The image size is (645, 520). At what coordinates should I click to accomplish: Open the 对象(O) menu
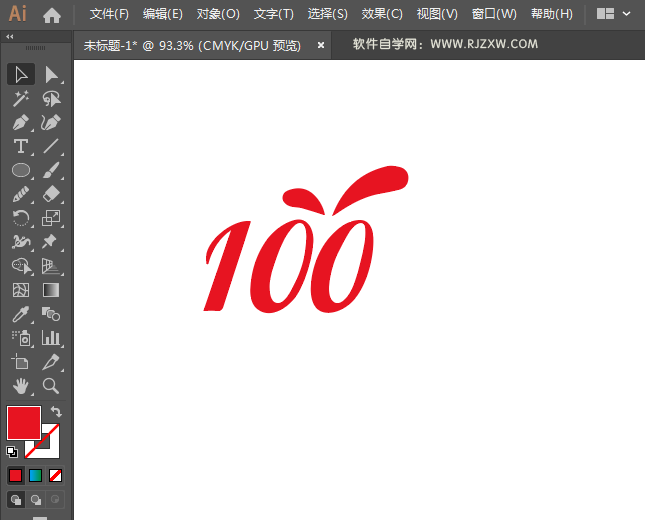(x=218, y=14)
